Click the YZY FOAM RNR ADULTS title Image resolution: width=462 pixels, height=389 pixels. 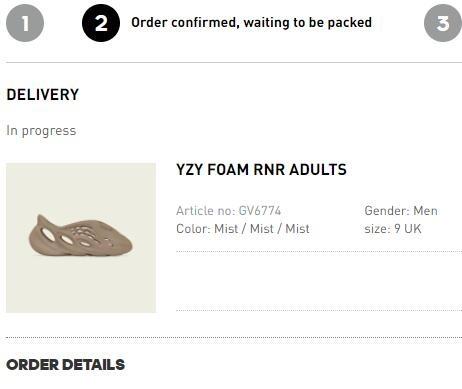coord(261,169)
